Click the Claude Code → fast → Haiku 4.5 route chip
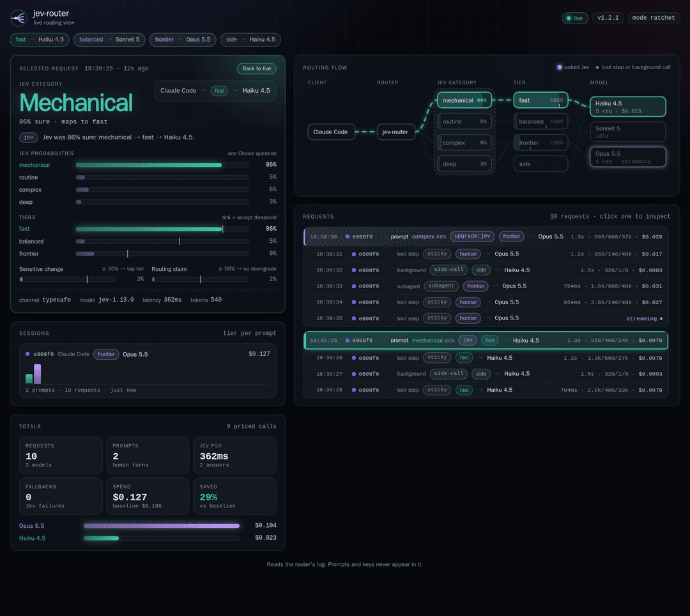 215,91
